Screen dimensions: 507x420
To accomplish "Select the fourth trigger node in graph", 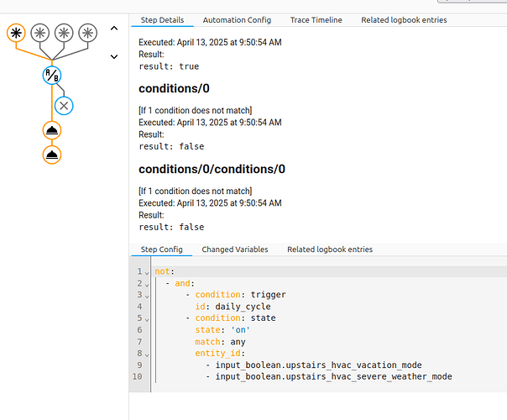I will 87,33.
